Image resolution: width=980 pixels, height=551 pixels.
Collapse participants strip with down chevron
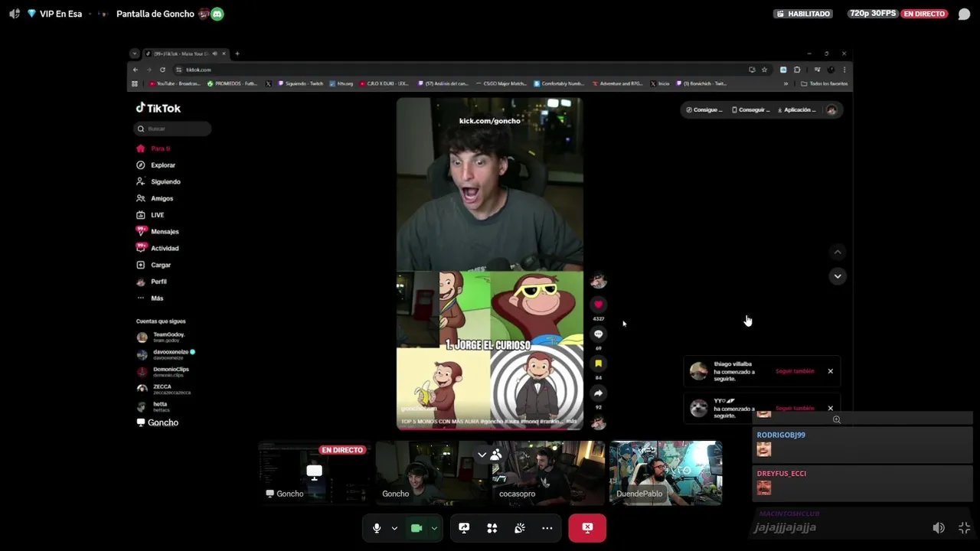tap(482, 455)
